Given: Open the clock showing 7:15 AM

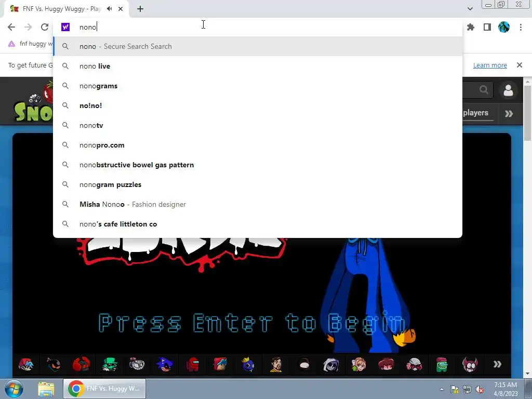Looking at the screenshot, I should (x=506, y=389).
